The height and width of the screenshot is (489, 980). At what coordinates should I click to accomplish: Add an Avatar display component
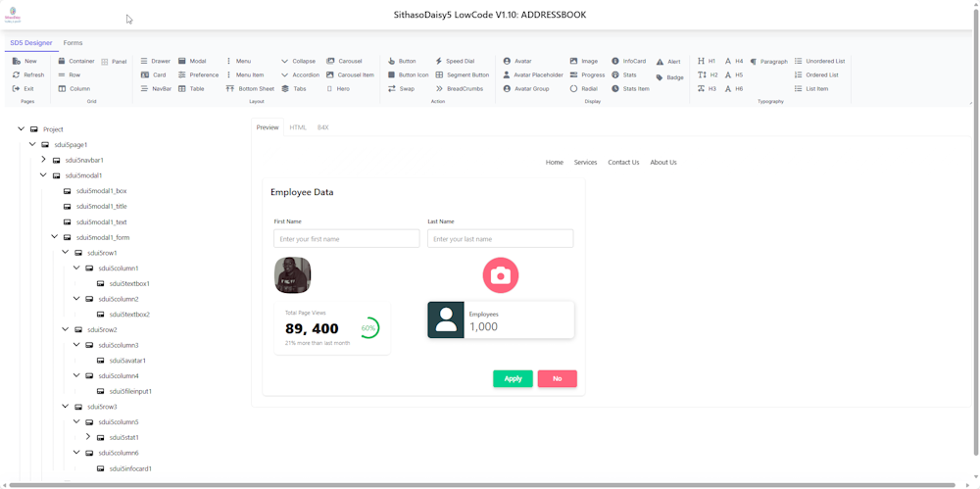point(516,62)
